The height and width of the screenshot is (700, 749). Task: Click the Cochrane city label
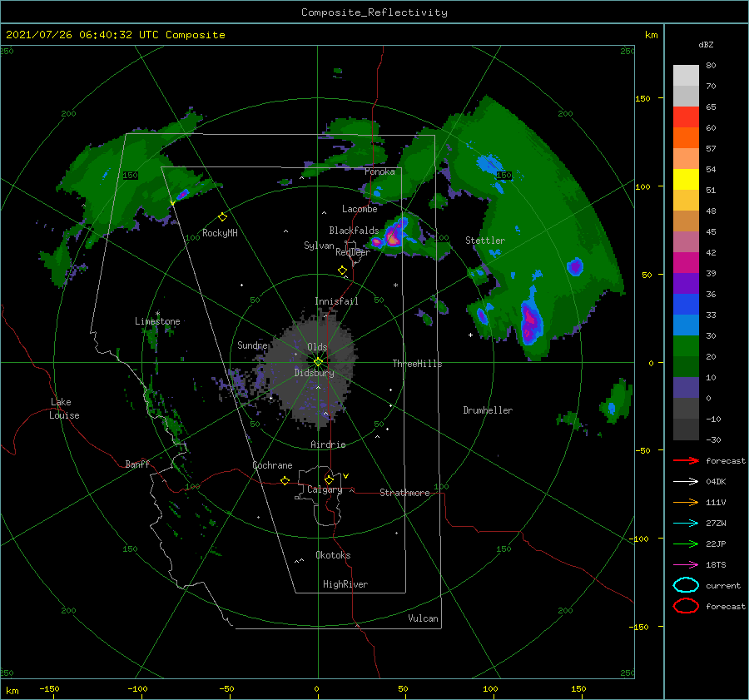click(x=272, y=465)
